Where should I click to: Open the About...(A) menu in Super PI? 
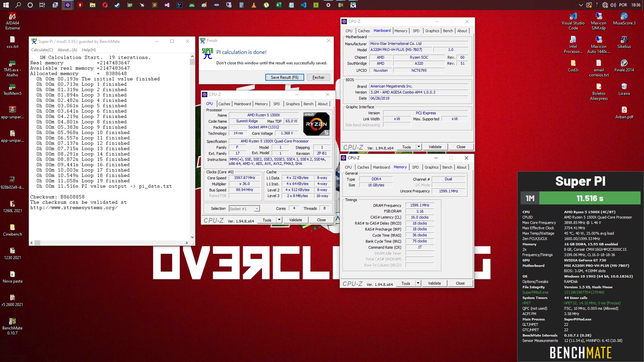pyautogui.click(x=67, y=50)
